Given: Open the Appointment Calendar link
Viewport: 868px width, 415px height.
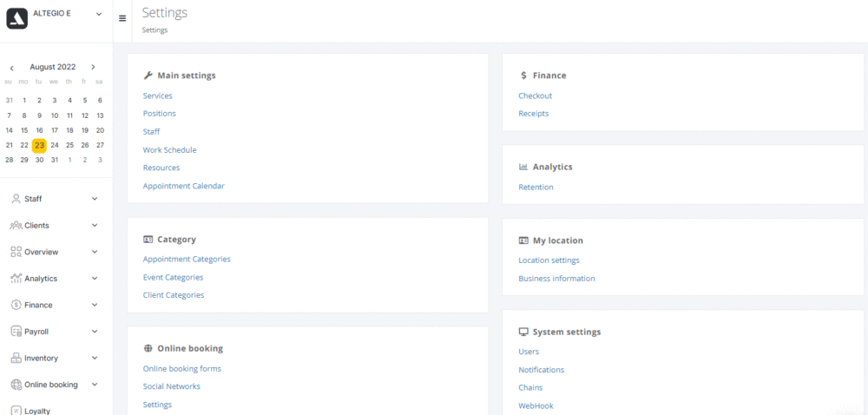Looking at the screenshot, I should pyautogui.click(x=184, y=186).
